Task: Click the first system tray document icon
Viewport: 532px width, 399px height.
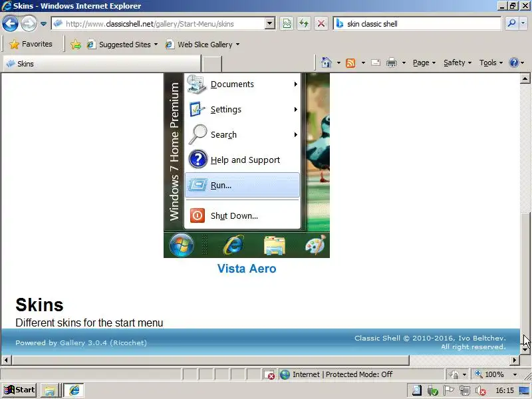Action: 417,390
